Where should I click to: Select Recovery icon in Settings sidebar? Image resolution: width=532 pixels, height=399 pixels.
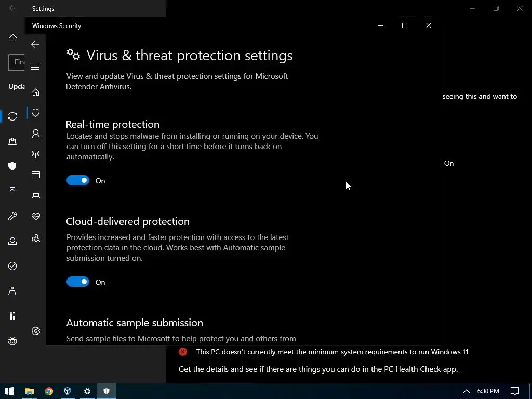click(x=12, y=241)
